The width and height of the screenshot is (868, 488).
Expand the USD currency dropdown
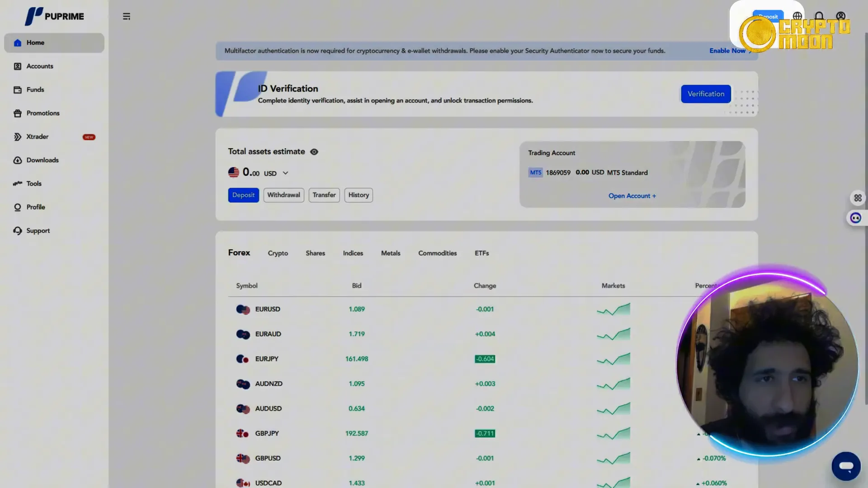click(285, 173)
